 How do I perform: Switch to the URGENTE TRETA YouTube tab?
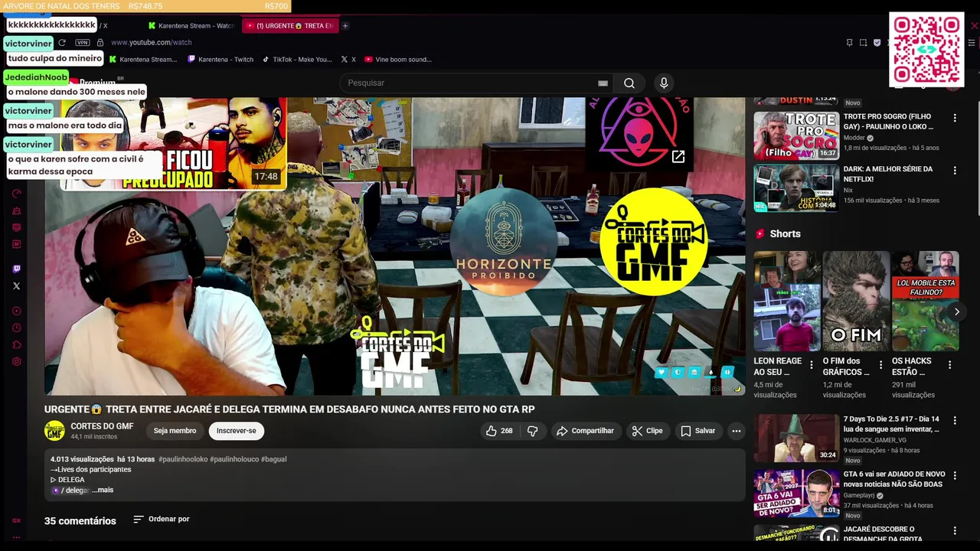click(x=290, y=25)
